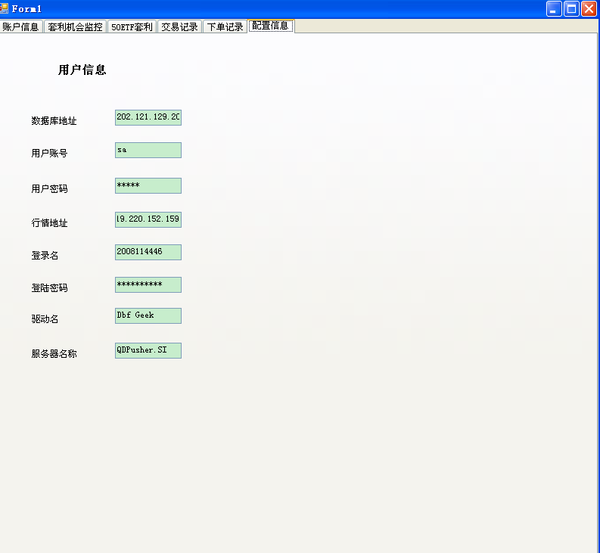Viewport: 600px width, 553px height.
Task: Click the 用户账号 field containing sa
Action: click(148, 150)
